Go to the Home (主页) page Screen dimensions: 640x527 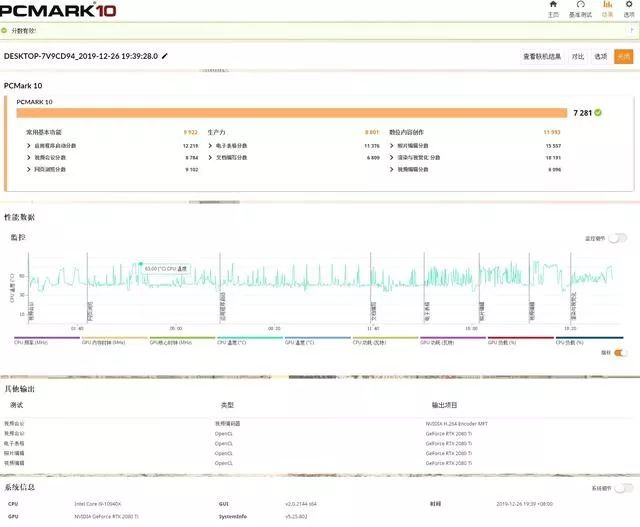point(553,9)
